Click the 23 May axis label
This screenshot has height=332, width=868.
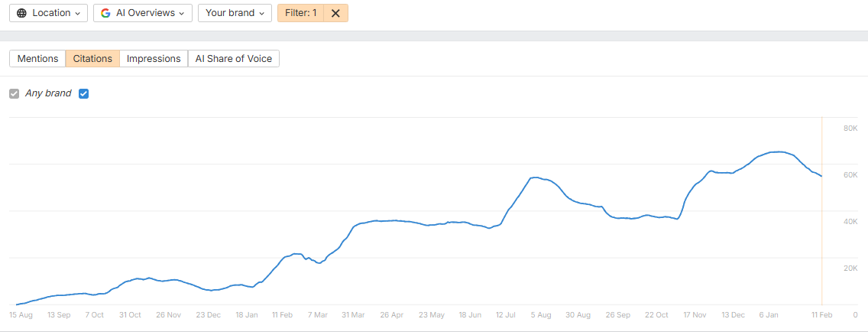431,315
